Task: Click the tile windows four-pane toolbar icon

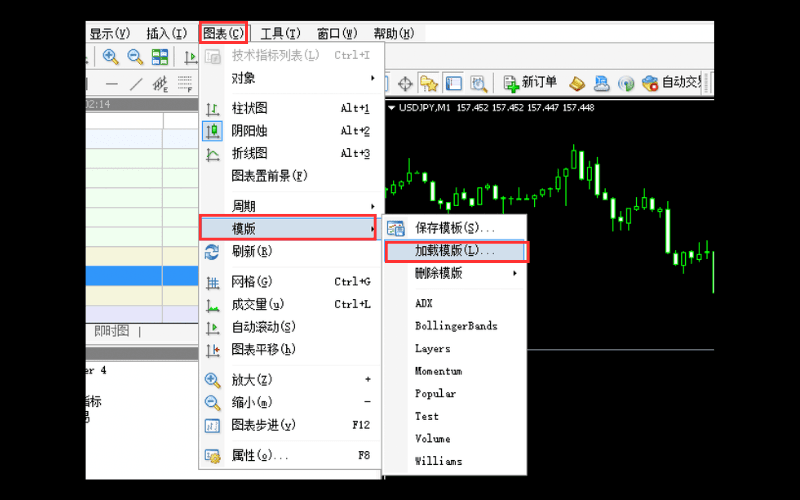Action: 160,57
